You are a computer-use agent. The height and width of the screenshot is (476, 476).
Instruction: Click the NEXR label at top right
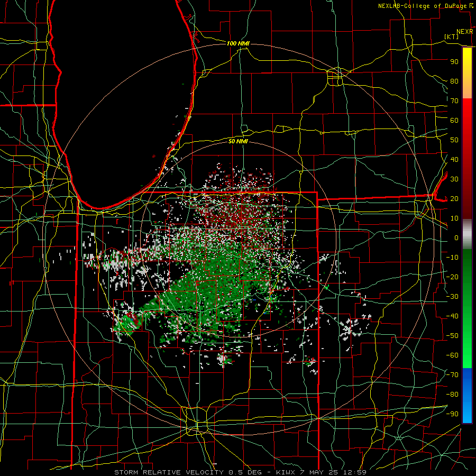click(x=465, y=32)
